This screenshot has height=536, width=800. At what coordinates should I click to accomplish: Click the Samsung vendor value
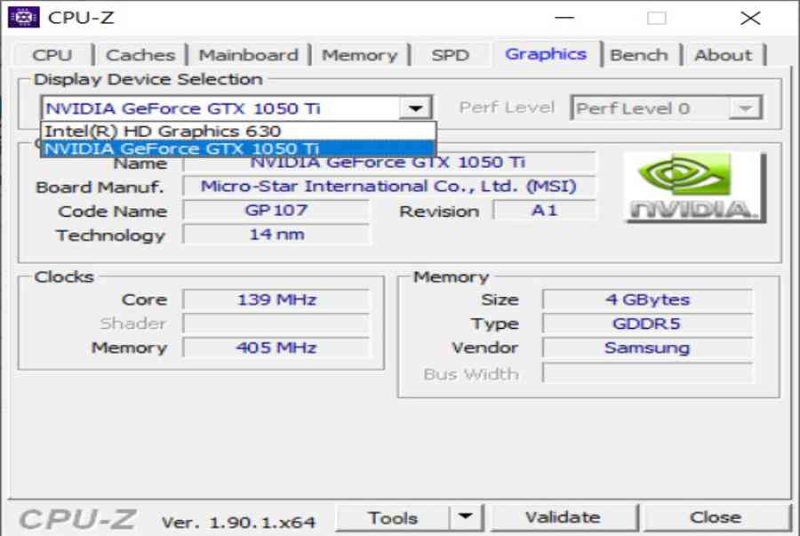point(647,347)
